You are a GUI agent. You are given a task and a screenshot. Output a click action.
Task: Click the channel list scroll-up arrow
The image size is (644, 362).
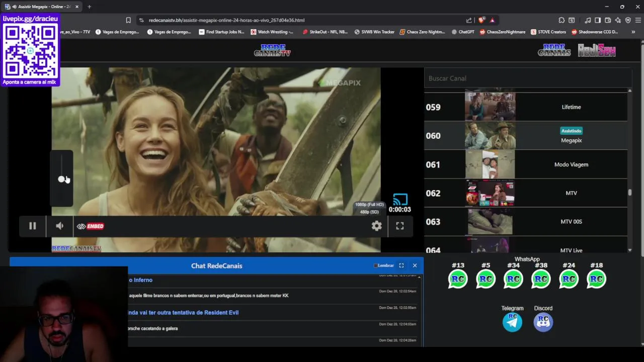pos(630,90)
